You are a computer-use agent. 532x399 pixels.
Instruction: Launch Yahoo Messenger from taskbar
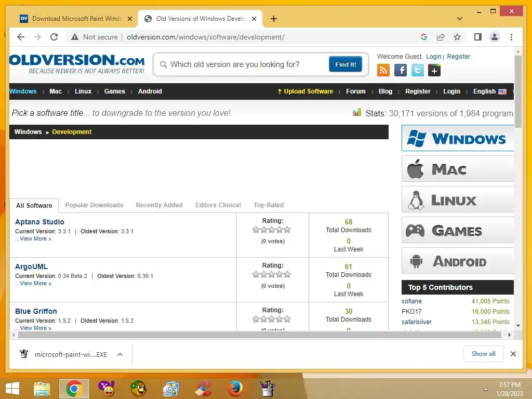point(107,389)
